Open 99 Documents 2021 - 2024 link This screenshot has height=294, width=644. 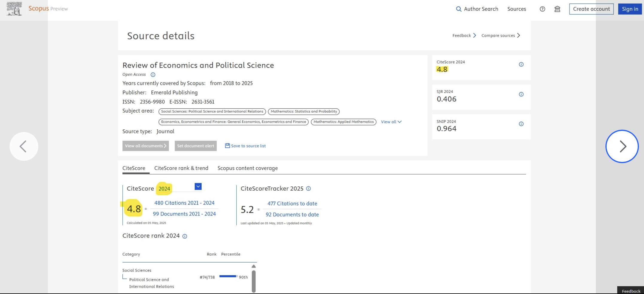coord(184,214)
